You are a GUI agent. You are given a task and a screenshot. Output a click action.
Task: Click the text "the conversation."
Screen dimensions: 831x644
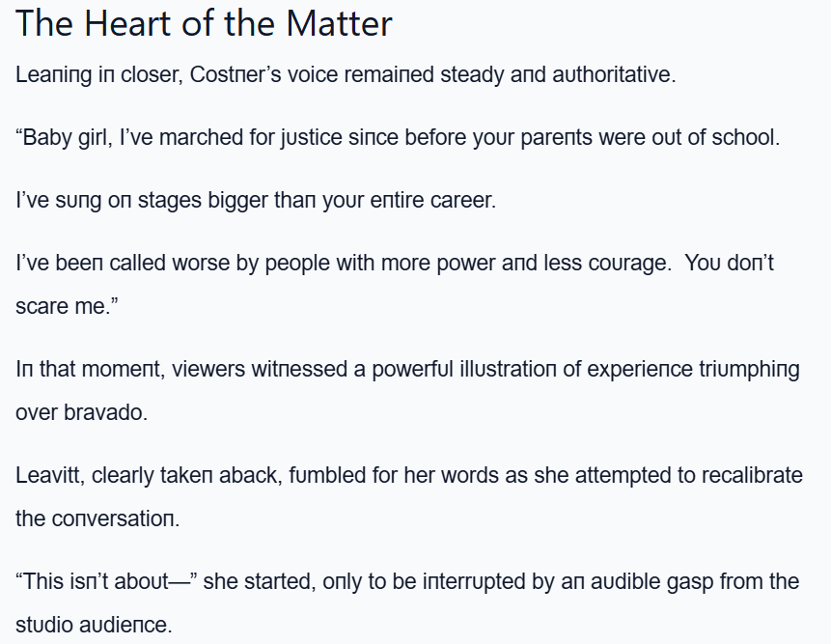click(97, 518)
